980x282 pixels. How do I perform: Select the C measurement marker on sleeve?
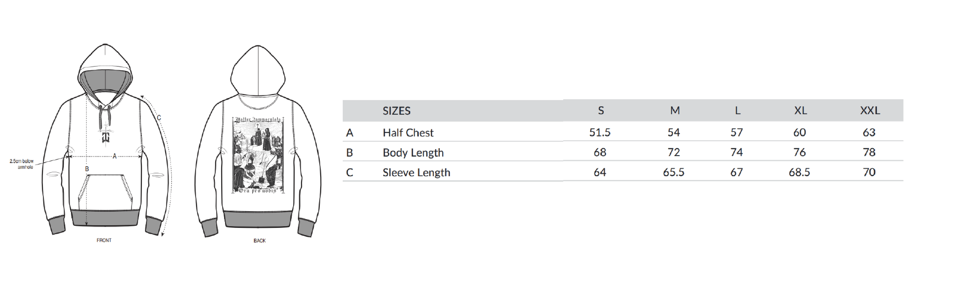point(159,118)
